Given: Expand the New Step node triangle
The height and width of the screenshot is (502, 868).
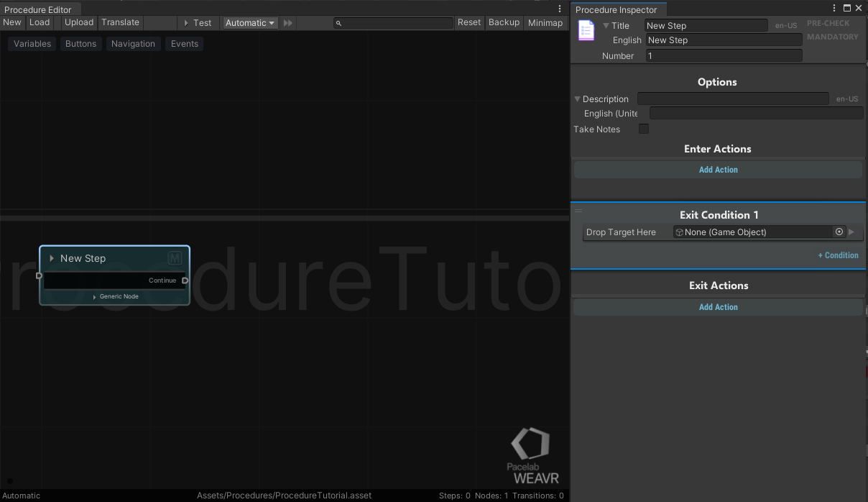Looking at the screenshot, I should pos(52,258).
